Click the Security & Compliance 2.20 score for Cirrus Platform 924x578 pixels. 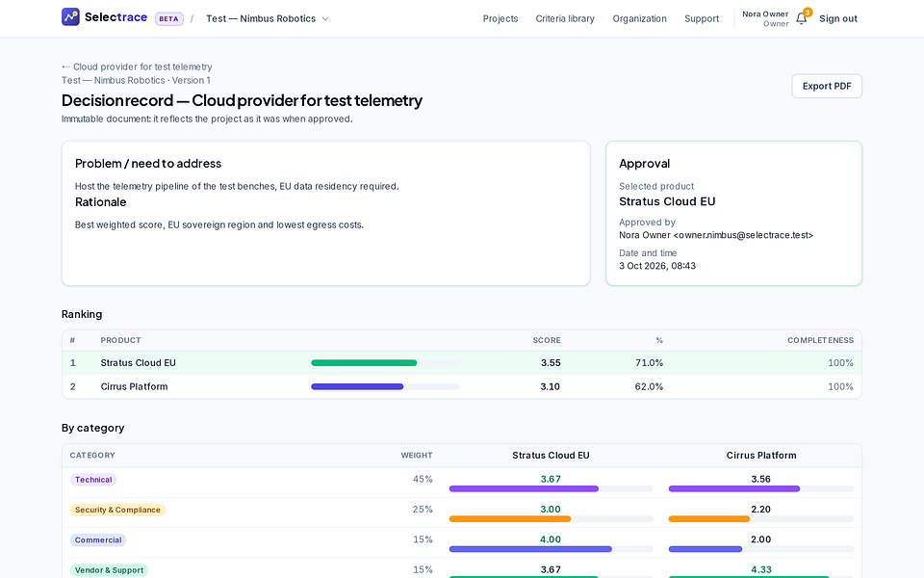[x=760, y=510]
